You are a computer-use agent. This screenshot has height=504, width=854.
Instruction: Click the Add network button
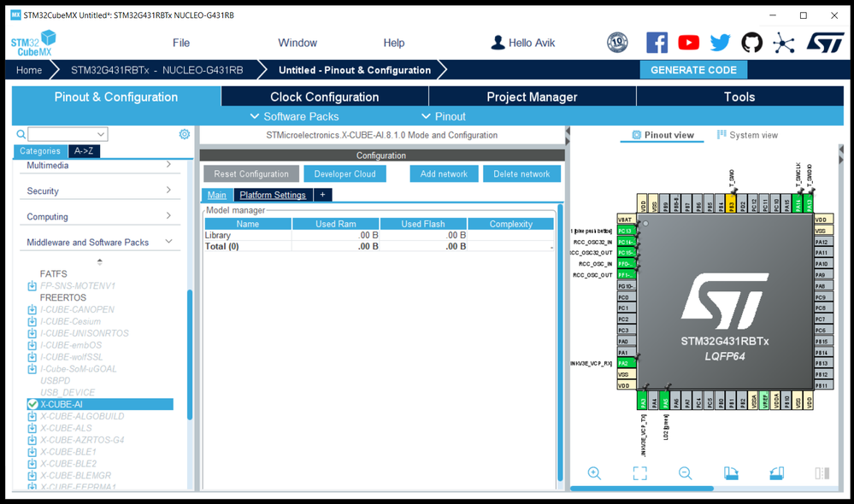tap(444, 174)
